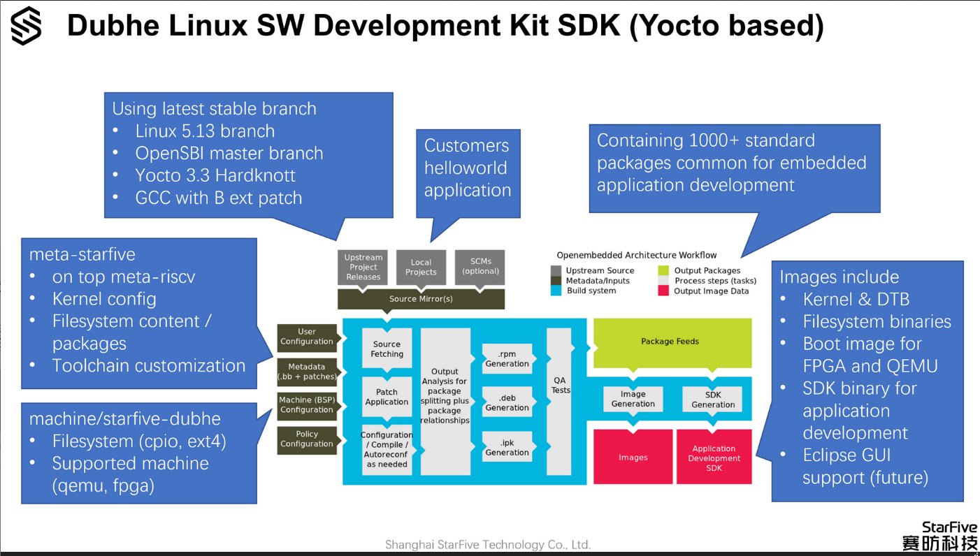Image resolution: width=980 pixels, height=556 pixels.
Task: Click the 'Images include' heading
Action: tap(840, 277)
